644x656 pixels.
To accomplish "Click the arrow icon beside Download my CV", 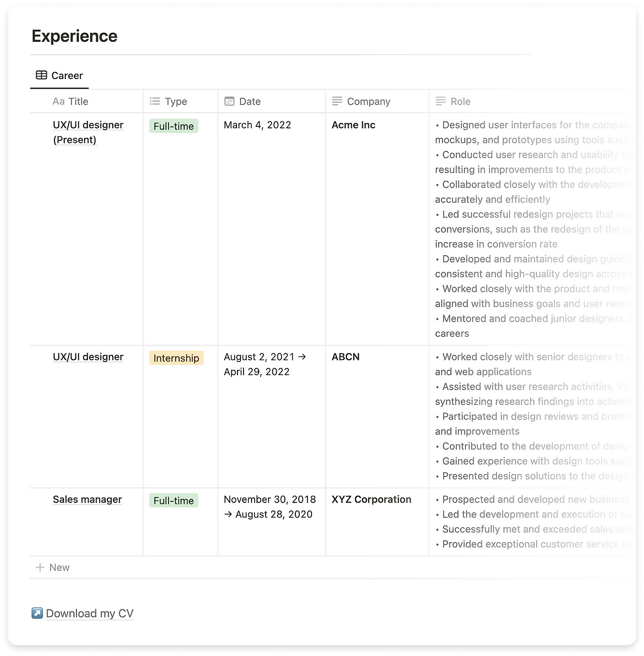I will [x=37, y=613].
